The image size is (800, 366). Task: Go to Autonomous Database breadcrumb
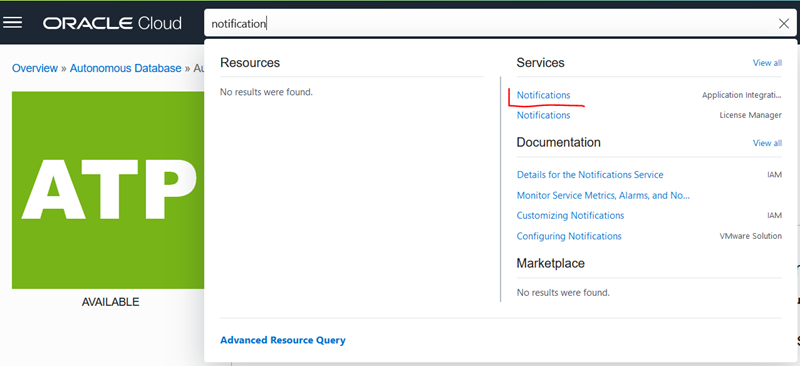(126, 68)
